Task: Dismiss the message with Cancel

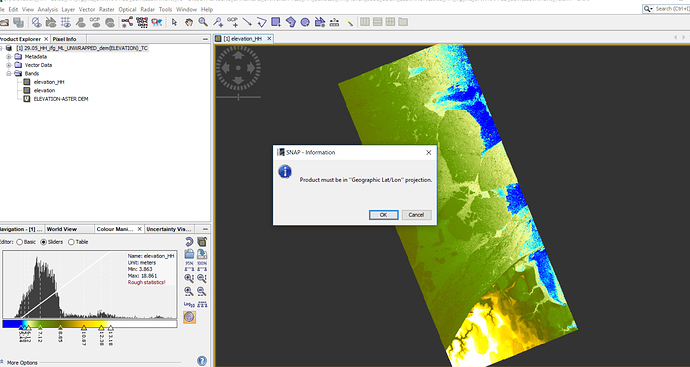Action: [x=416, y=215]
